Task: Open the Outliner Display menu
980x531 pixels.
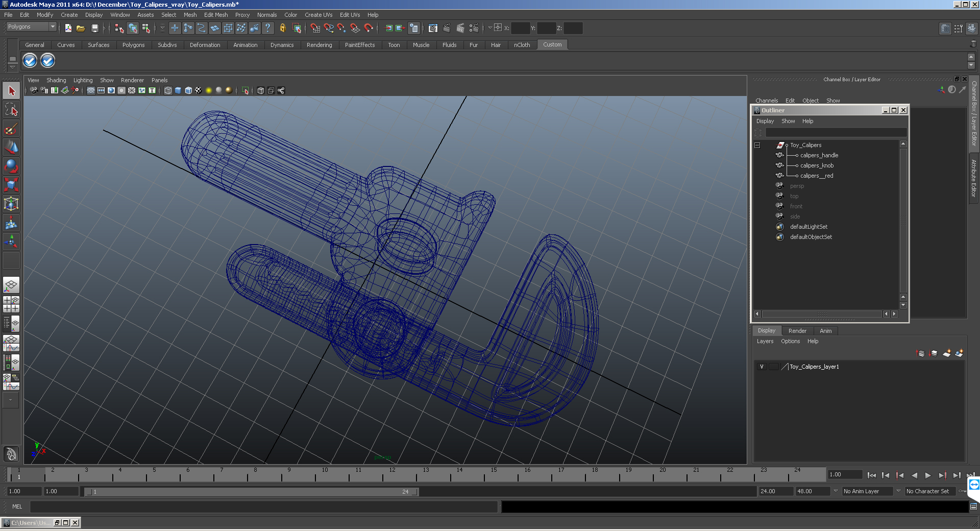Action: [765, 121]
